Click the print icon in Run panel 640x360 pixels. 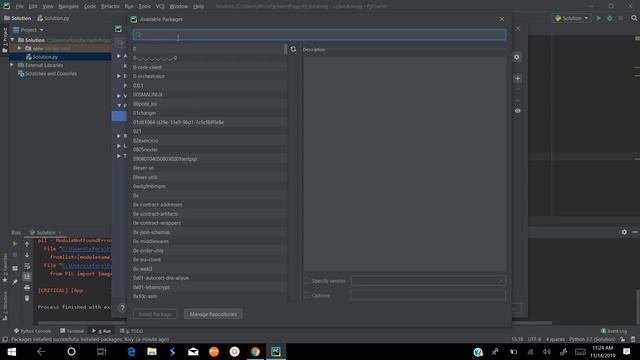pyautogui.click(x=27, y=288)
